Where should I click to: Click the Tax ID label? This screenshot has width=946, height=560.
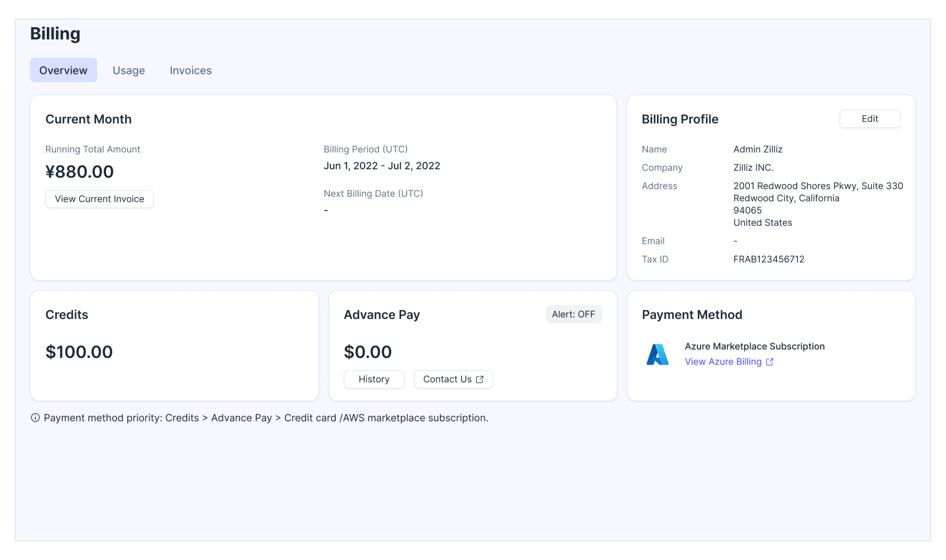(655, 259)
